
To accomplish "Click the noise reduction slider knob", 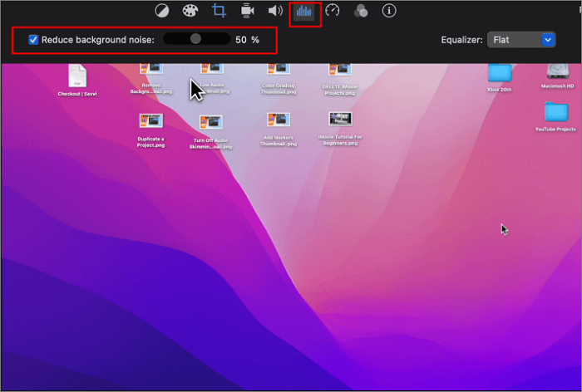I will click(195, 39).
